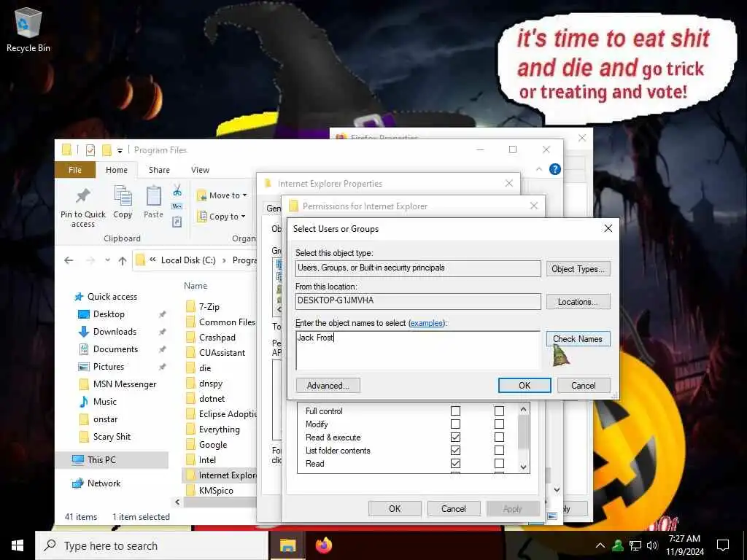
Task: Select the KMSpico folder
Action: click(216, 491)
